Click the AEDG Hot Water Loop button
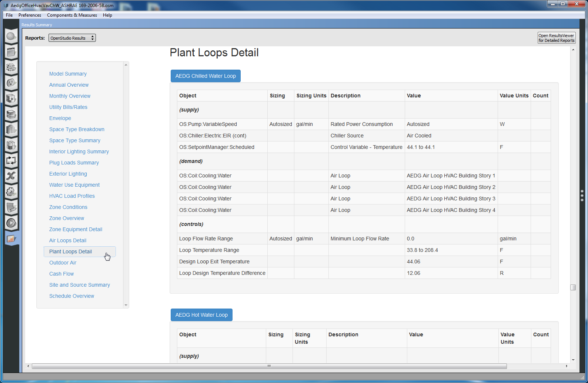The width and height of the screenshot is (588, 383). (x=201, y=315)
